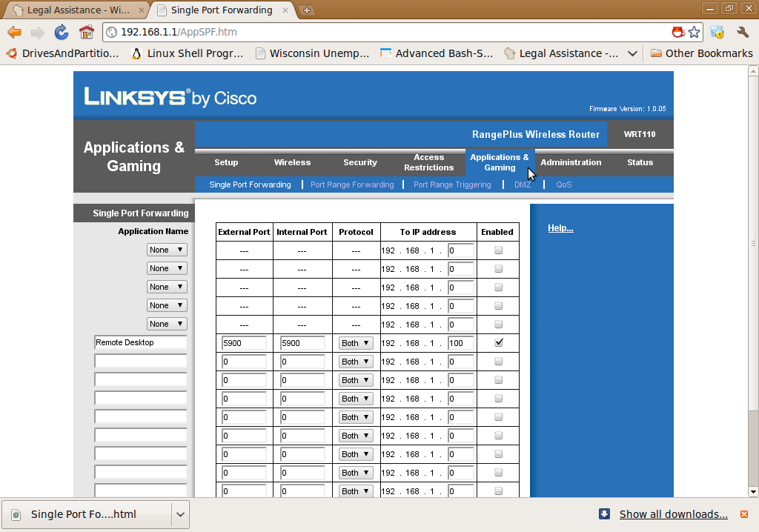Click the browser Back arrow
The image size is (759, 532).
(14, 33)
